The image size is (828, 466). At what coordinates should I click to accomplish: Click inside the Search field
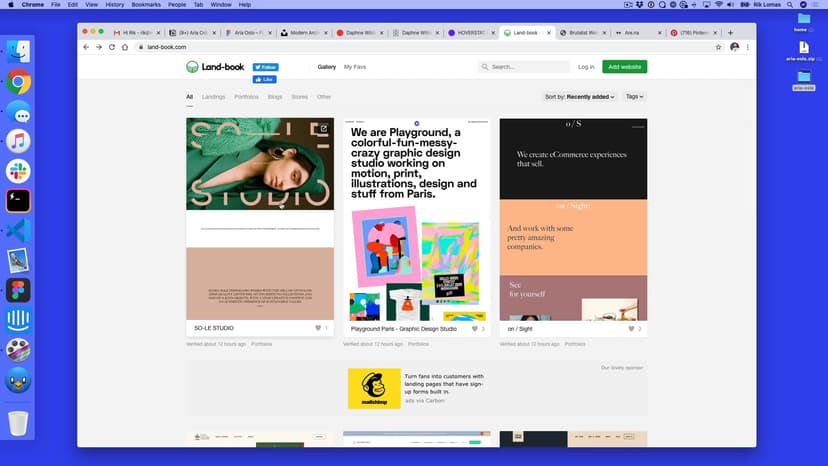click(x=528, y=67)
